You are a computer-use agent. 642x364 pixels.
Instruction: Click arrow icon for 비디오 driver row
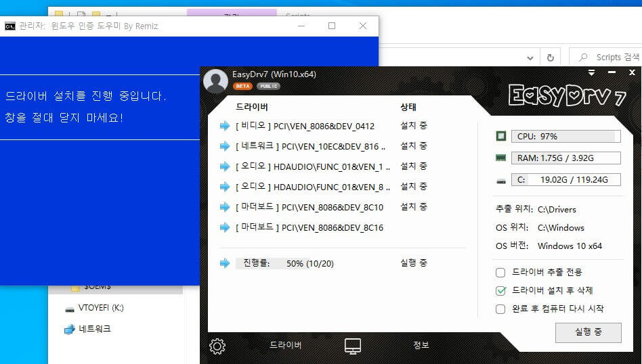point(225,126)
